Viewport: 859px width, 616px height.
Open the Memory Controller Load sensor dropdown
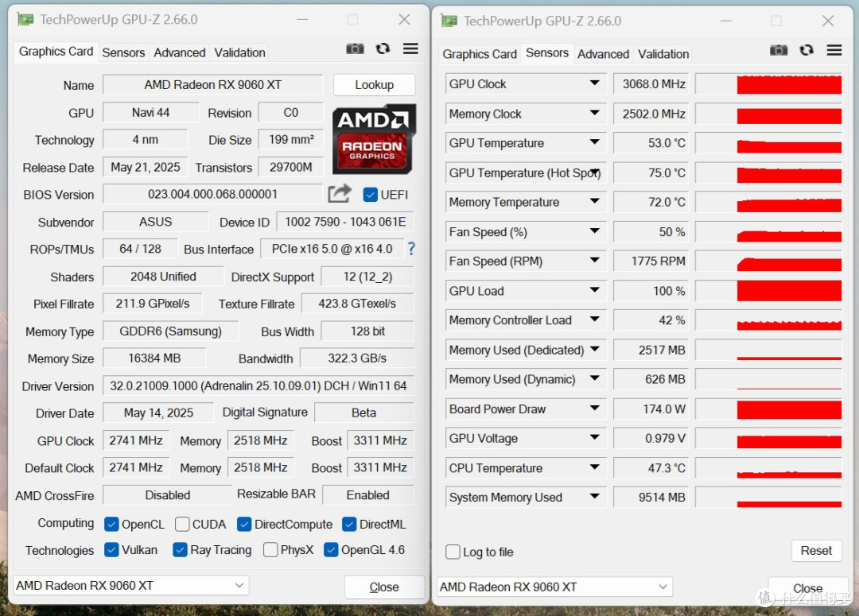[594, 320]
